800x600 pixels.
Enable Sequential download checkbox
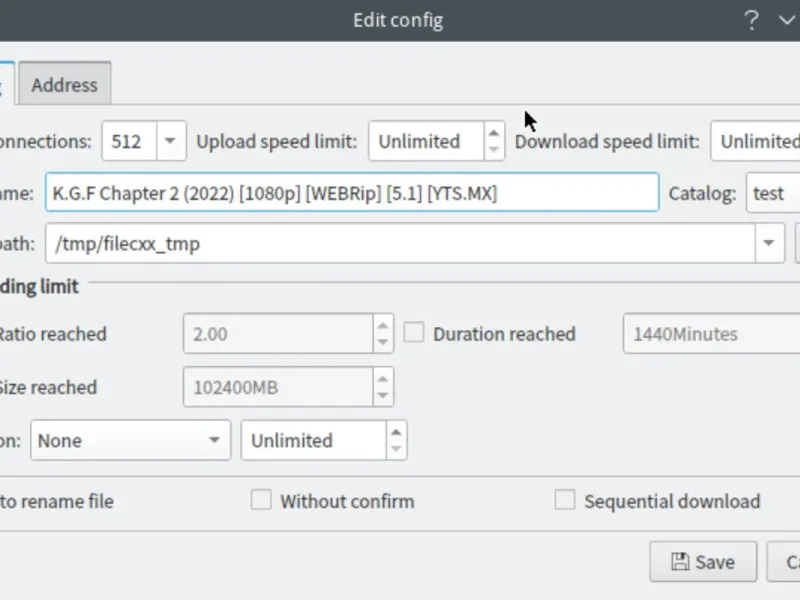click(x=565, y=500)
